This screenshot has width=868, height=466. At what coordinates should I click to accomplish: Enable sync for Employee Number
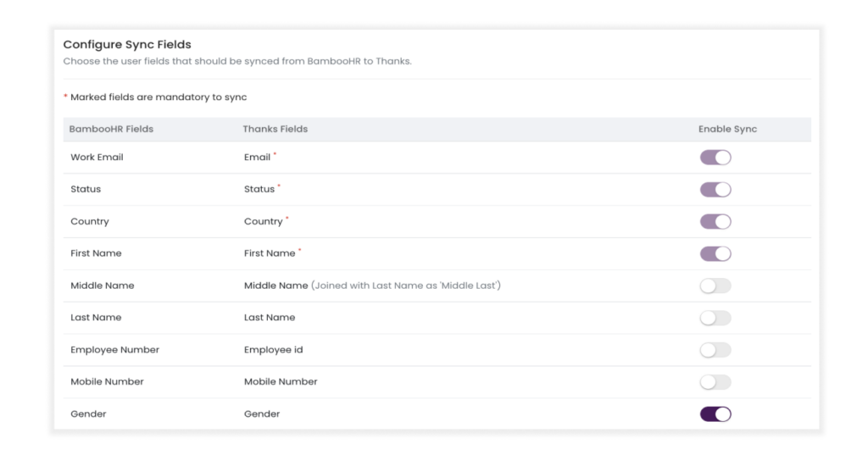[715, 350]
